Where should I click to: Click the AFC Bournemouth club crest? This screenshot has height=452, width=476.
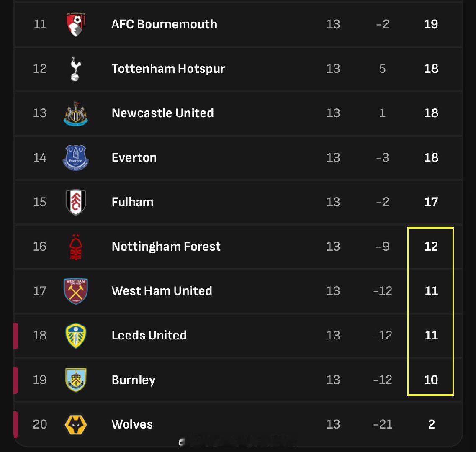click(76, 24)
